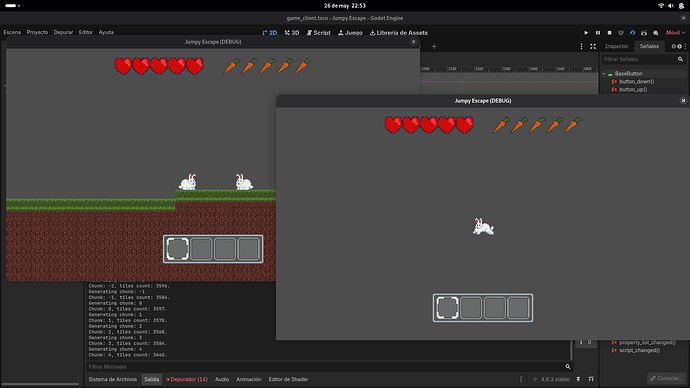Viewport: 690px width, 388px height.
Task: Go to the next dock position arrow
Action: click(x=680, y=46)
